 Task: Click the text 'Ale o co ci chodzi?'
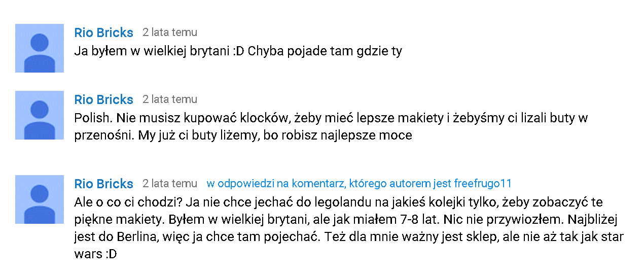pos(128,202)
